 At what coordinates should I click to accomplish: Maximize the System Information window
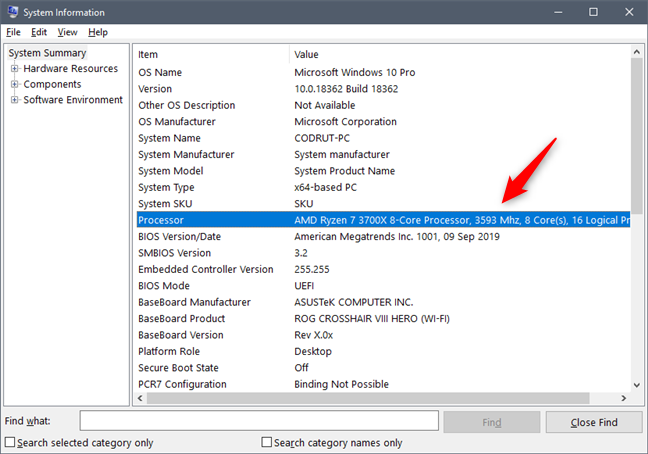pos(593,12)
